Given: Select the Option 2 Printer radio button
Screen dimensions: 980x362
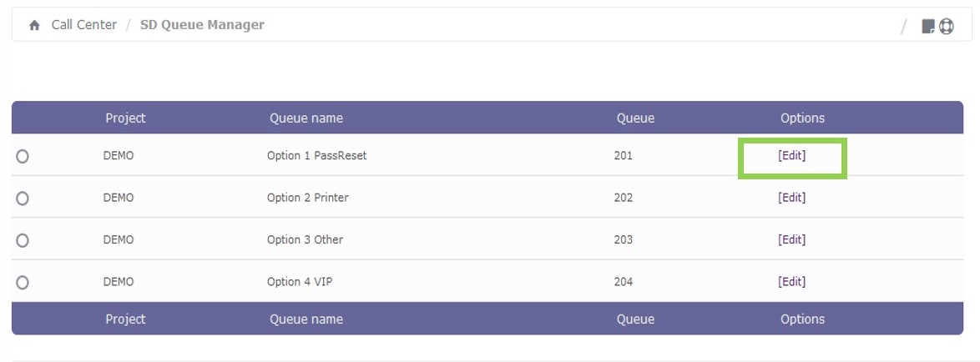Looking at the screenshot, I should (23, 199).
